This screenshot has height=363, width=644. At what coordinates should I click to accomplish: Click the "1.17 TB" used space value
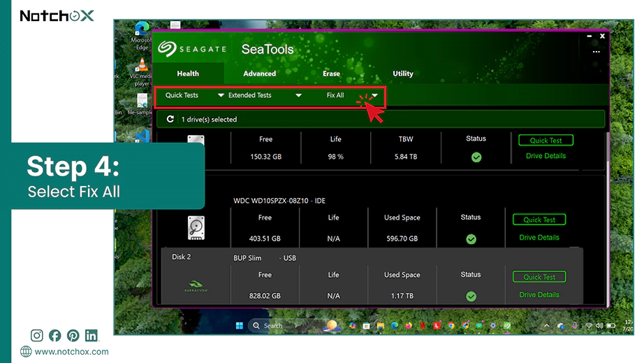tap(402, 296)
